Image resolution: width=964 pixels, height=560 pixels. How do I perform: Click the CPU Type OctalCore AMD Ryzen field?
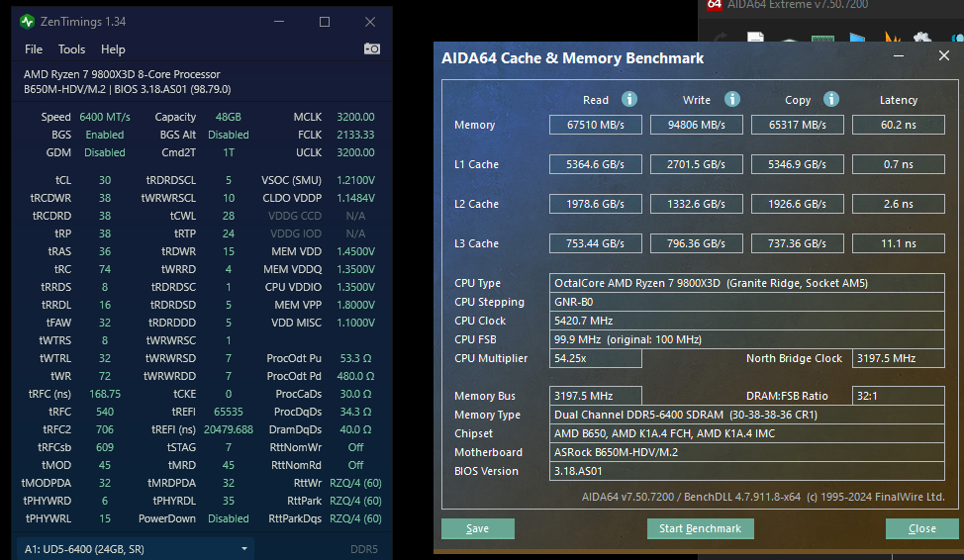pyautogui.click(x=747, y=283)
